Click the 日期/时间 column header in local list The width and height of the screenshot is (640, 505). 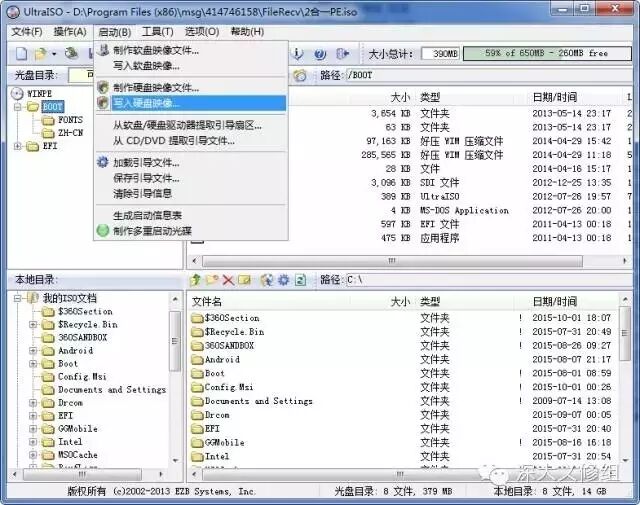pyautogui.click(x=554, y=302)
